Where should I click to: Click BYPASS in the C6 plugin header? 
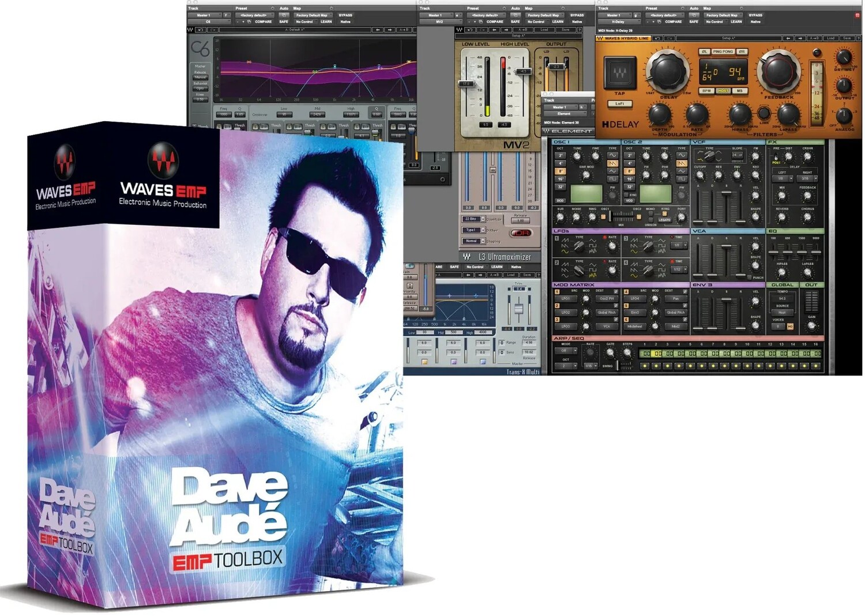[x=345, y=15]
